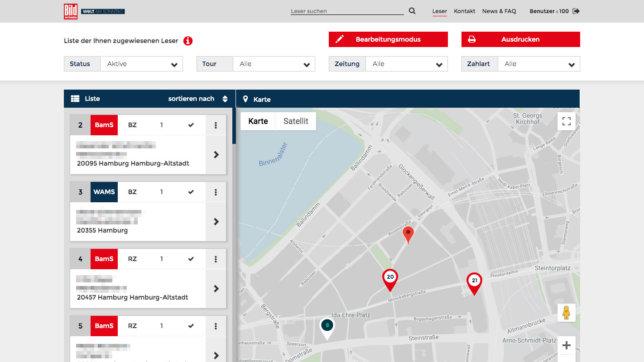Image resolution: width=644 pixels, height=362 pixels.
Task: Focus the Leser suchen search field
Action: click(x=347, y=11)
